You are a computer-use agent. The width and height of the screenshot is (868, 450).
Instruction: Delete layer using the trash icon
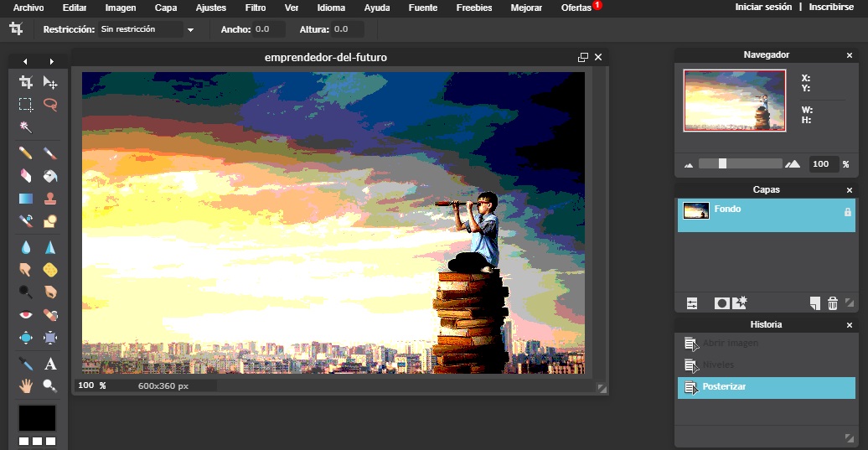(x=832, y=303)
